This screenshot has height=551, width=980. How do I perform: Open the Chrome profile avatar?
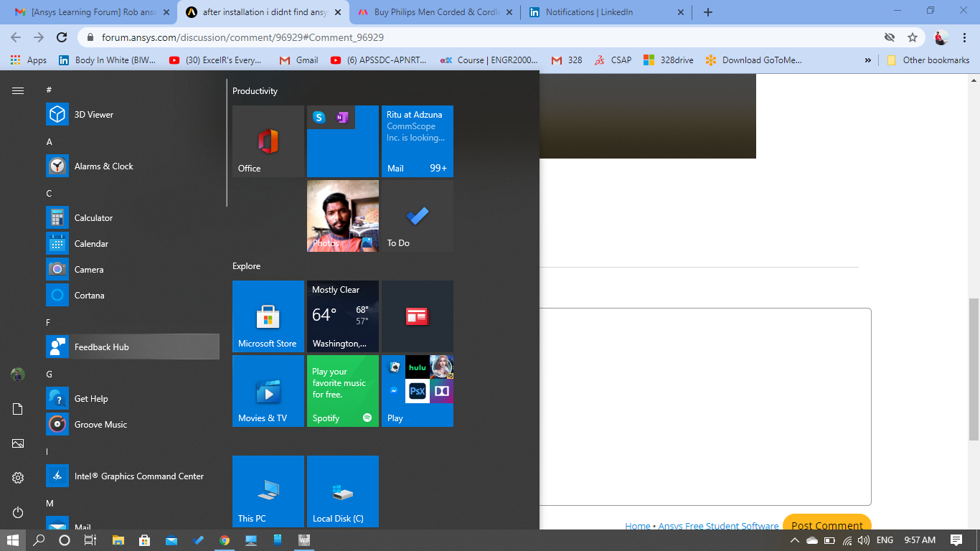point(941,37)
